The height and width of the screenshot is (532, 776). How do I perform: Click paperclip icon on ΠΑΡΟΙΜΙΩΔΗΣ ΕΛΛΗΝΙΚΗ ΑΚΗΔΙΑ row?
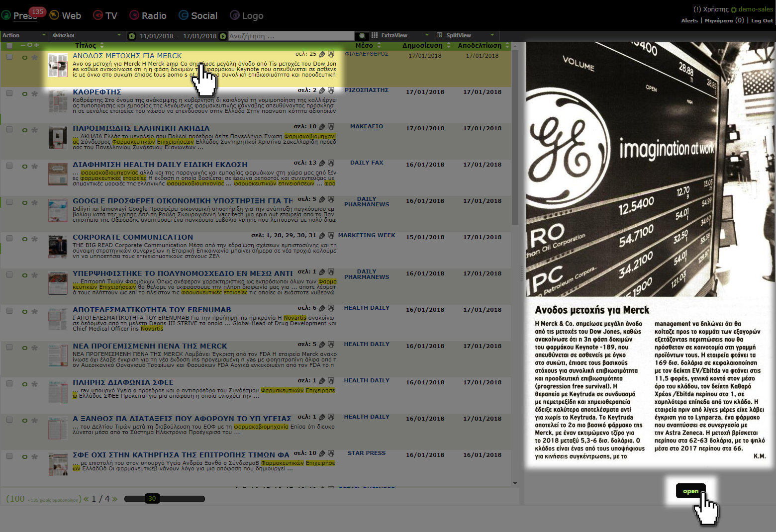pyautogui.click(x=322, y=126)
